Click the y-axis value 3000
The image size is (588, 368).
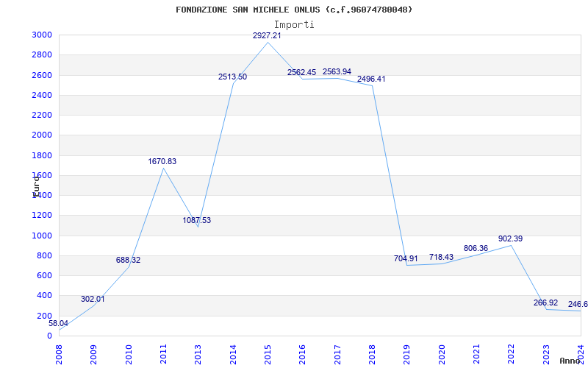[x=43, y=35]
